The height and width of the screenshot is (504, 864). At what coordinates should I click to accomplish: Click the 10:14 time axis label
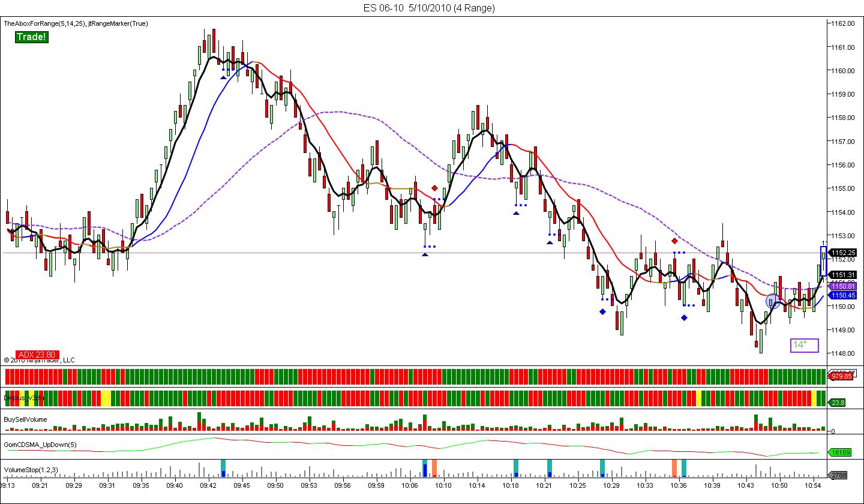pyautogui.click(x=478, y=484)
